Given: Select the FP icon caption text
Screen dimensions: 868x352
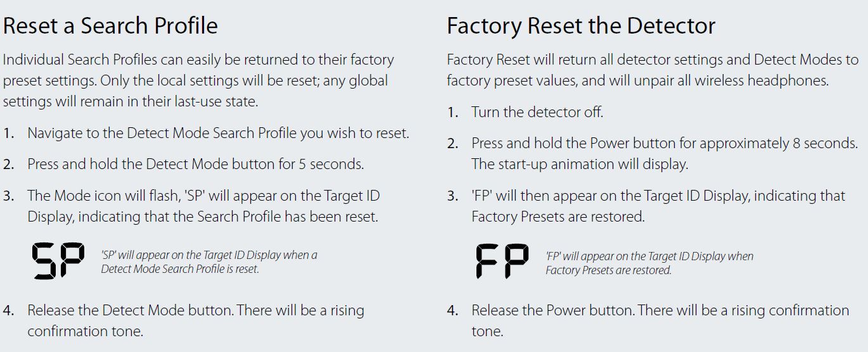Looking at the screenshot, I should 649,263.
